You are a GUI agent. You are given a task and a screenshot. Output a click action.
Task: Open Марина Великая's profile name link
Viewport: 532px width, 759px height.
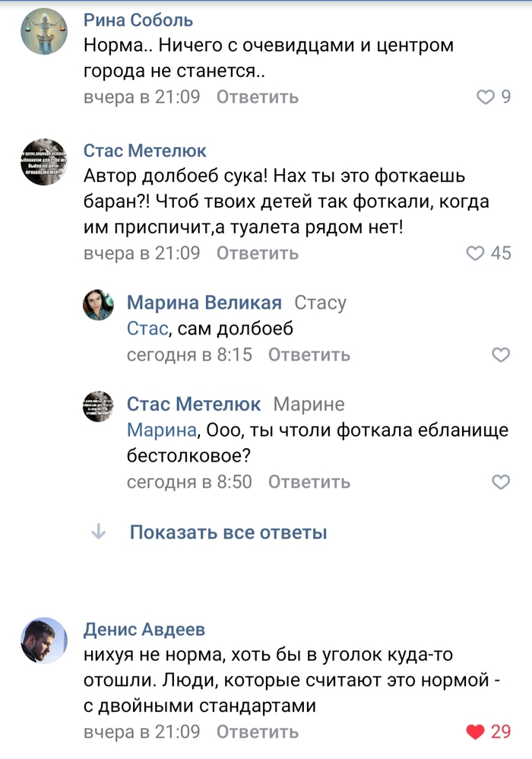pos(204,303)
